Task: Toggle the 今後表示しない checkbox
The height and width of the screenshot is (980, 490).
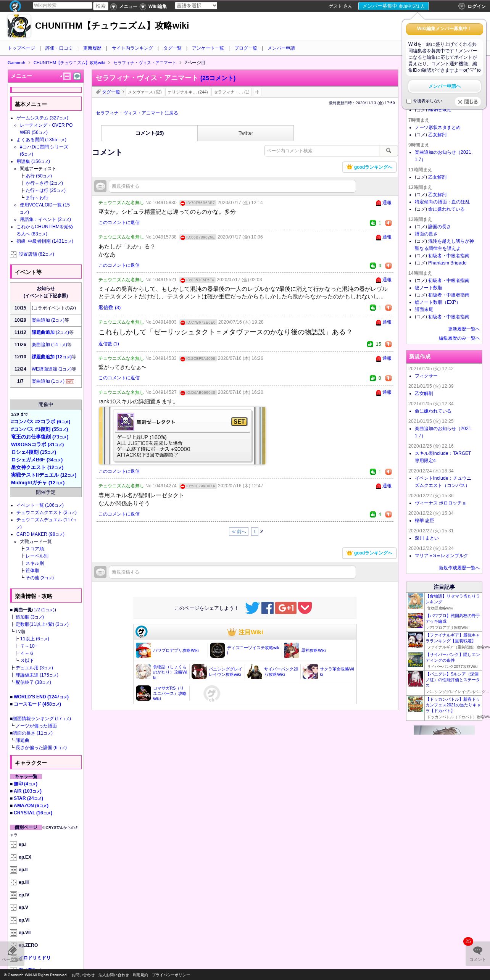Action: tap(409, 102)
